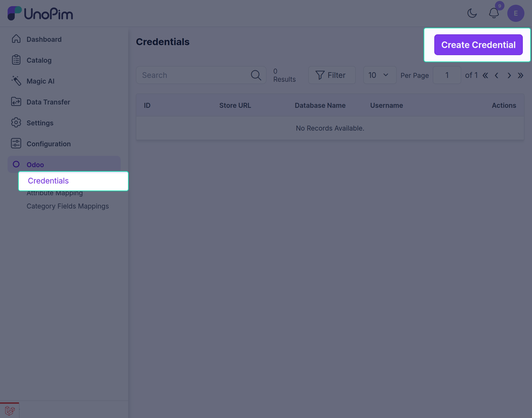This screenshot has height=418, width=532.
Task: Select the Odoo menu label
Action: 35,165
